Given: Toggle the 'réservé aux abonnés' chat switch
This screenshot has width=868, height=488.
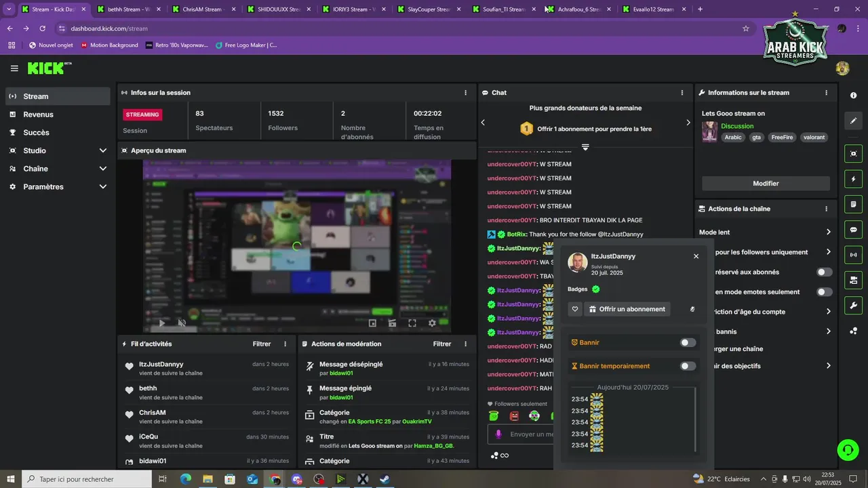Looking at the screenshot, I should pos(824,272).
